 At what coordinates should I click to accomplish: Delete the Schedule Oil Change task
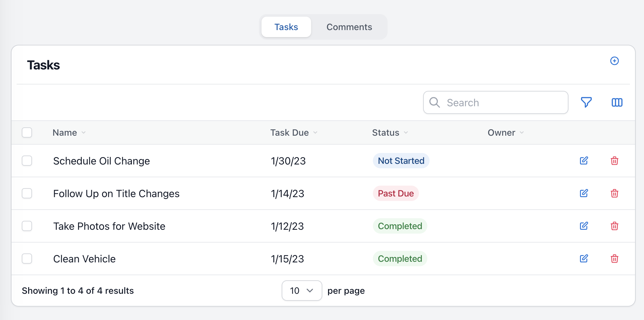614,161
